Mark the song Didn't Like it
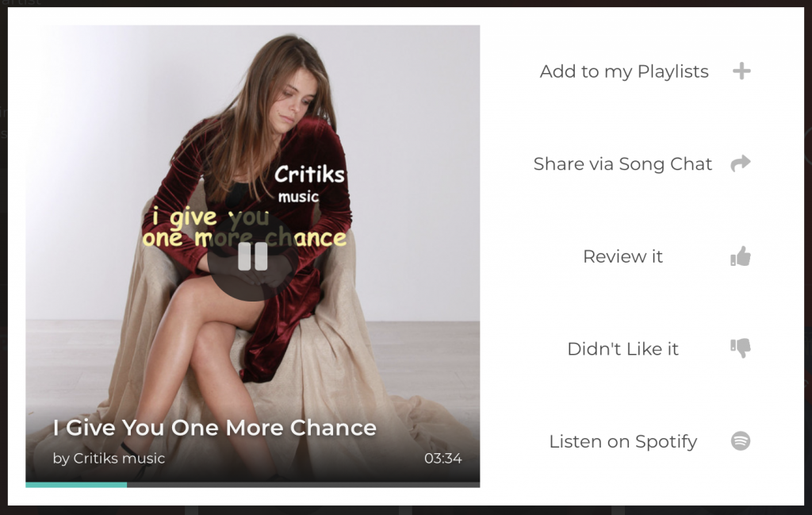 coord(622,348)
